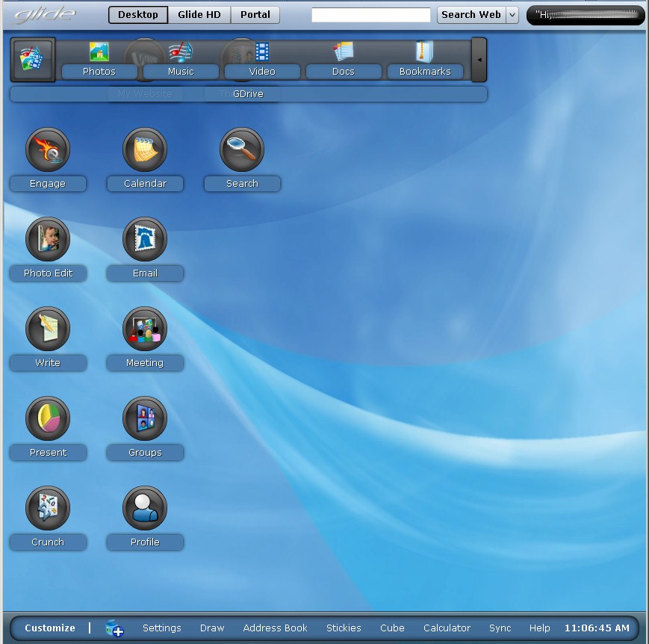This screenshot has height=644, width=649.
Task: Open Stickies from the bottom bar
Action: coord(344,628)
